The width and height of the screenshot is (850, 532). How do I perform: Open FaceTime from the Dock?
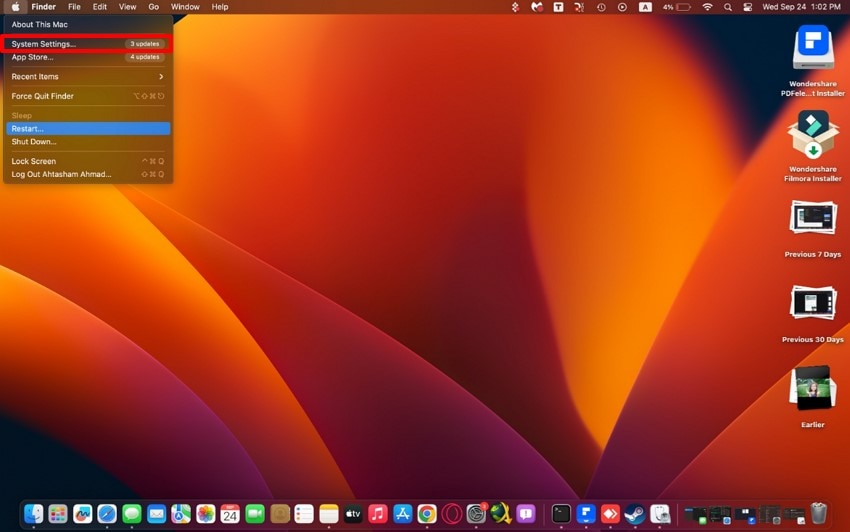pyautogui.click(x=255, y=514)
